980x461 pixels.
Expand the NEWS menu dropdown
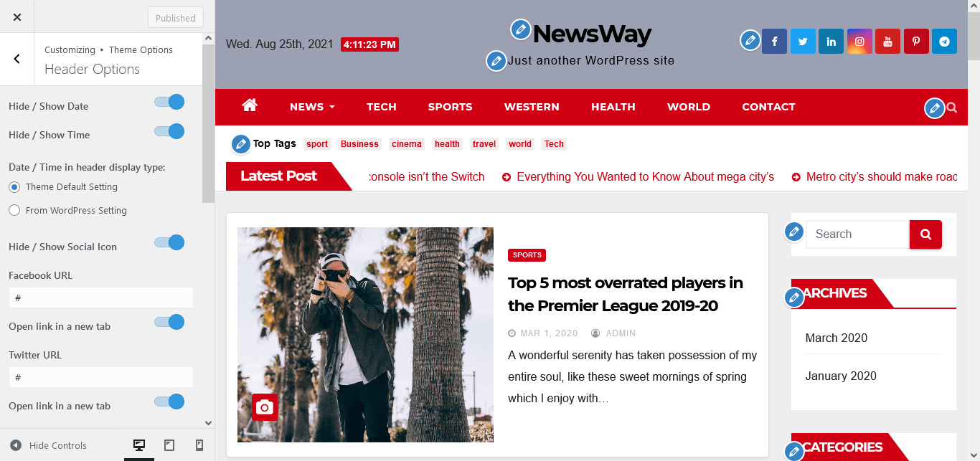312,107
